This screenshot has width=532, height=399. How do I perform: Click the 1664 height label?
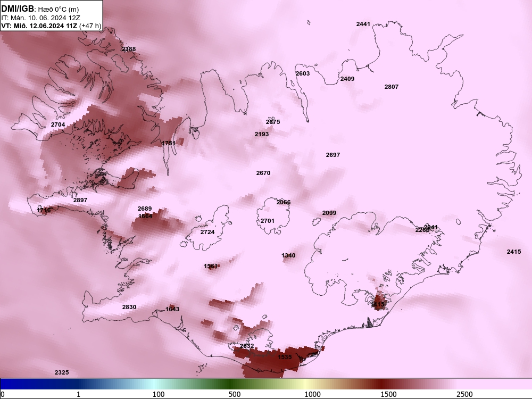coord(145,216)
